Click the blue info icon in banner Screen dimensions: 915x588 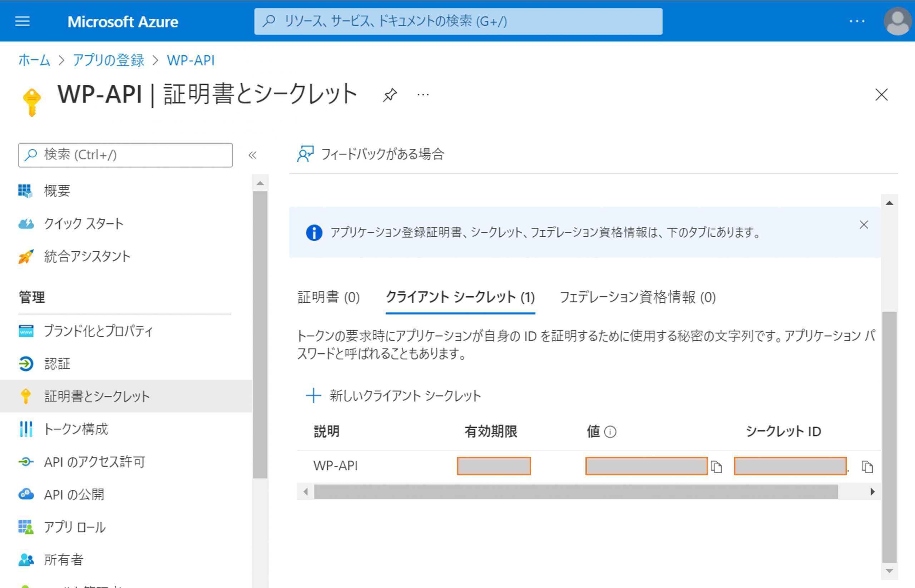pyautogui.click(x=314, y=233)
